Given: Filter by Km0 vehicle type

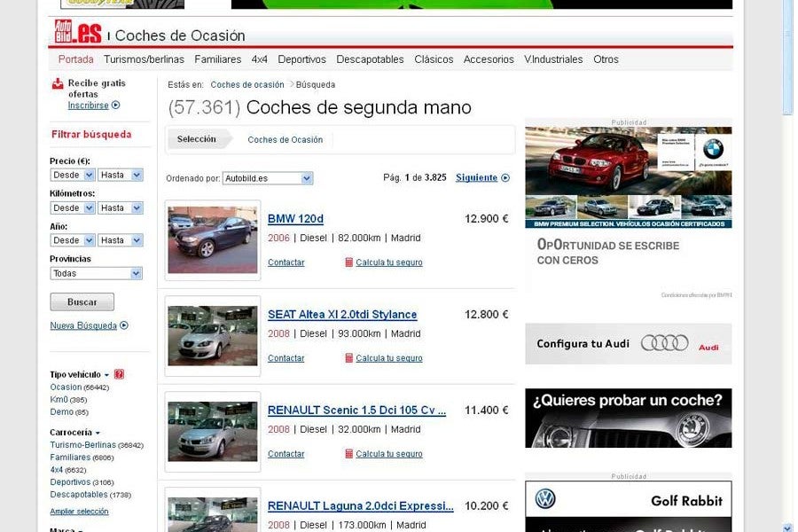Looking at the screenshot, I should coord(59,400).
